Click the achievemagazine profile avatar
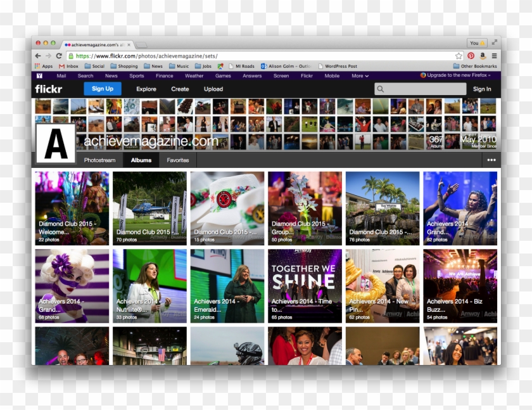Viewport: 532px width, 410px height. (x=56, y=143)
